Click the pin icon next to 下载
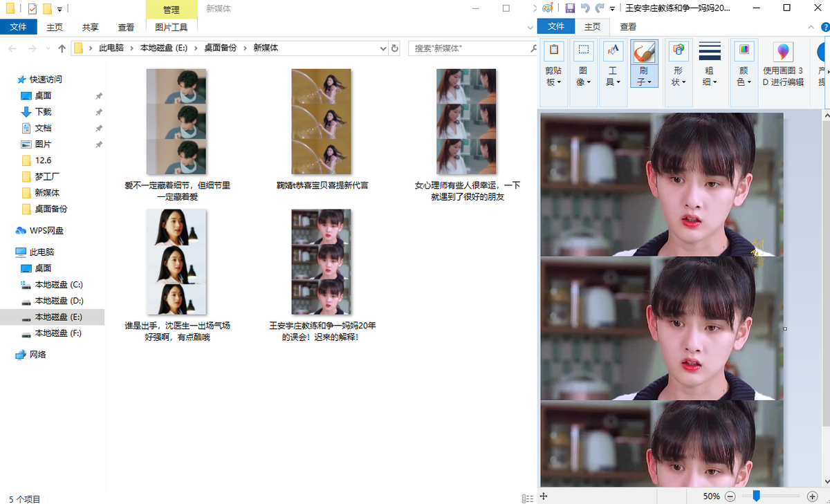 tap(99, 112)
